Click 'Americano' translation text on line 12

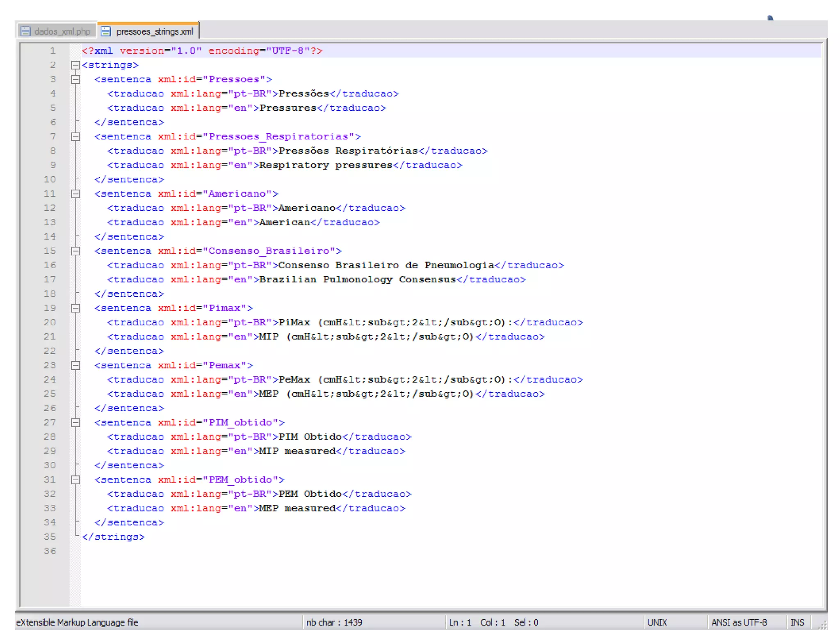[307, 208]
